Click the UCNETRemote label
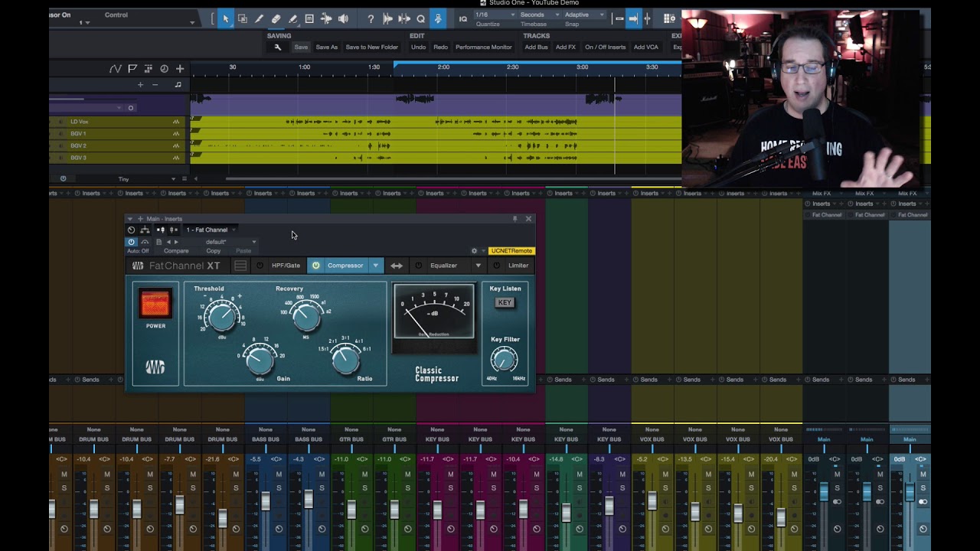 point(511,251)
